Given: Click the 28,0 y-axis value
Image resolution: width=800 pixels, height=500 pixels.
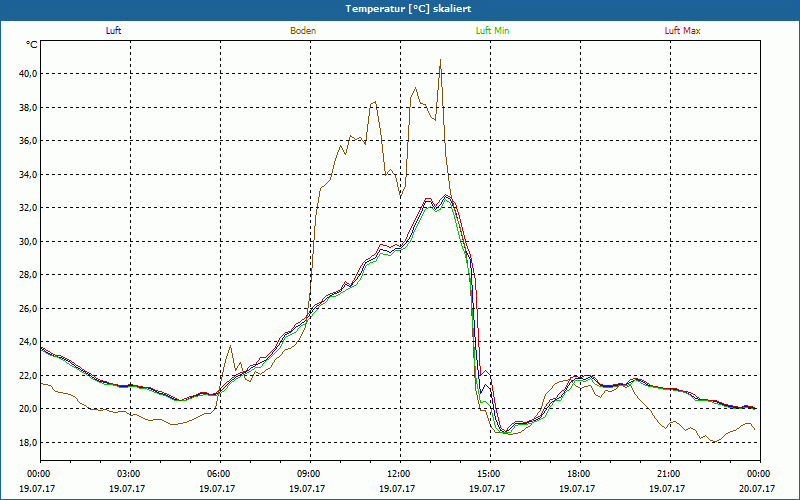Looking at the screenshot, I should point(29,275).
